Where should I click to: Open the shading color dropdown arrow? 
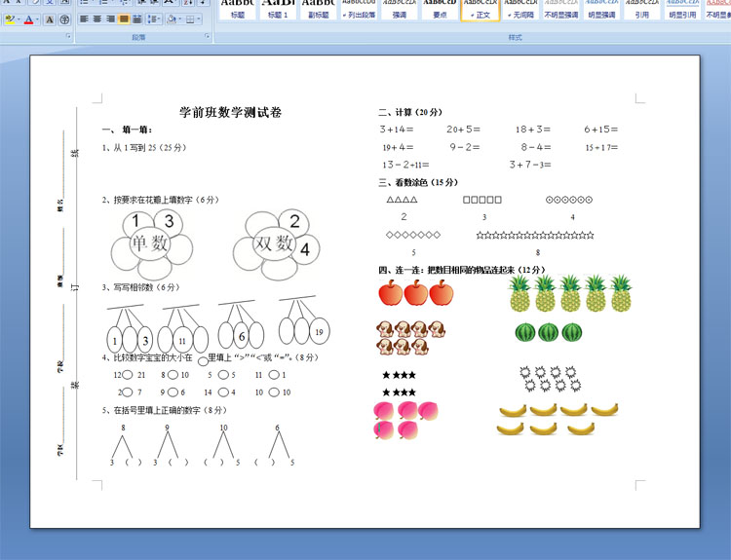click(180, 19)
